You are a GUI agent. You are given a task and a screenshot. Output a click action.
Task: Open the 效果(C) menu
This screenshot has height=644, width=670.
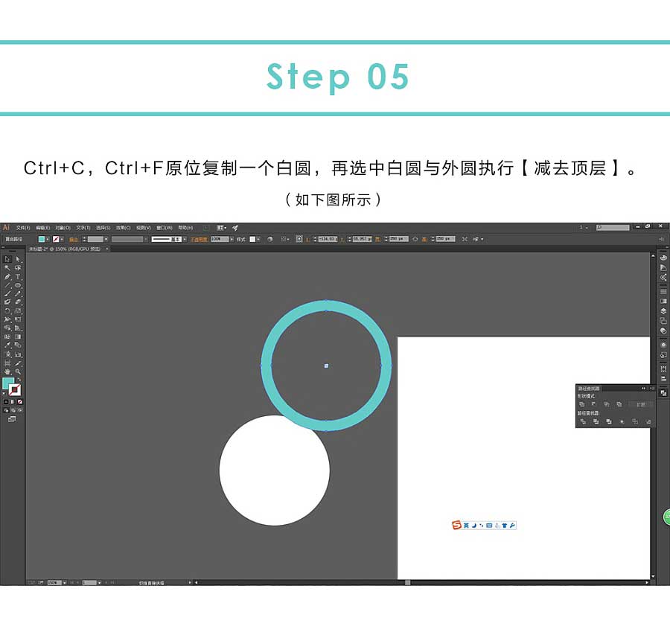click(123, 228)
